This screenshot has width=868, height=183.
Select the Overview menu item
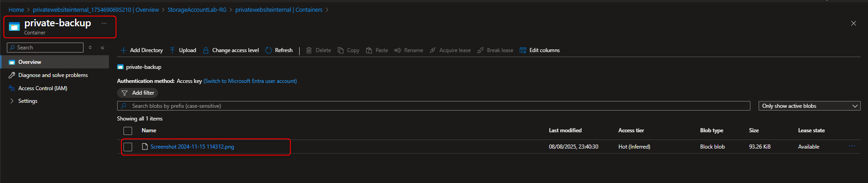(x=55, y=62)
